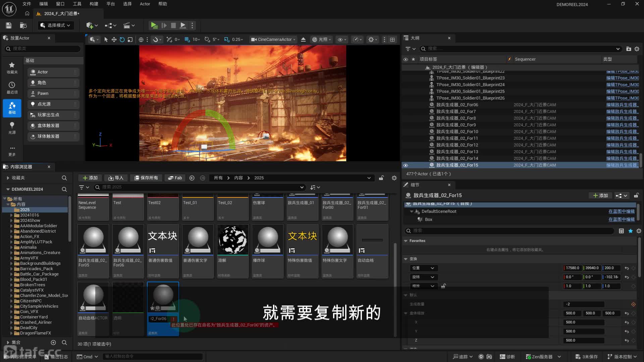Click the location X value field 17580.0

[x=573, y=268]
